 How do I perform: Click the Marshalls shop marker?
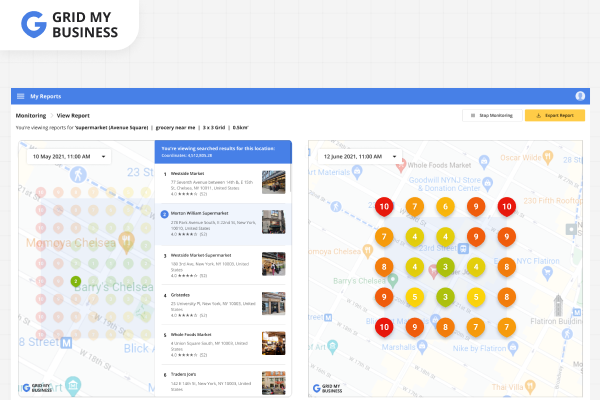422,347
